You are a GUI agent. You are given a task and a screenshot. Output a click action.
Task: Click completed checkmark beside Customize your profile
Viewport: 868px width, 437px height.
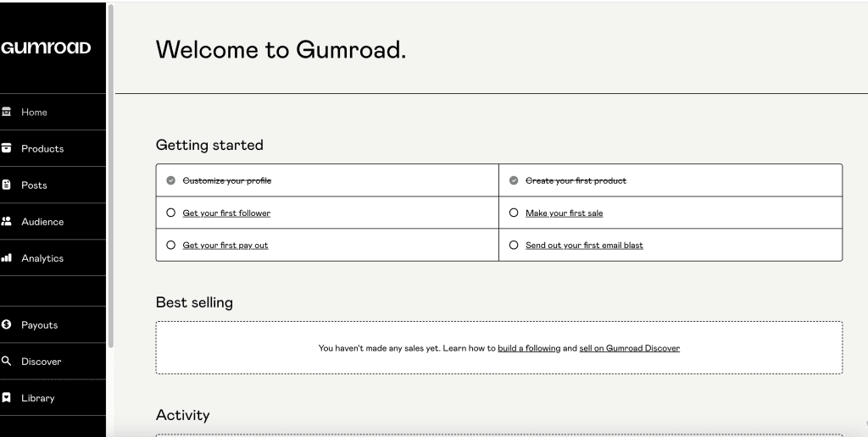coord(170,180)
